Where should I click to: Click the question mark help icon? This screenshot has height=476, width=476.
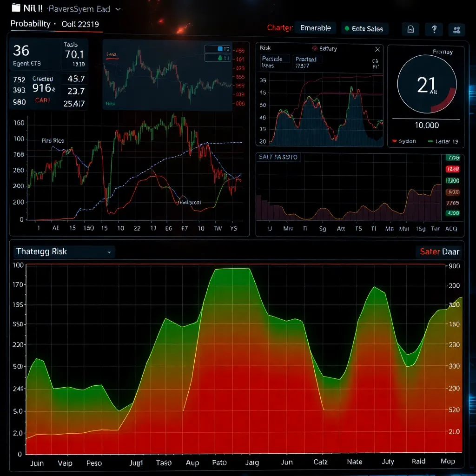pos(434,29)
